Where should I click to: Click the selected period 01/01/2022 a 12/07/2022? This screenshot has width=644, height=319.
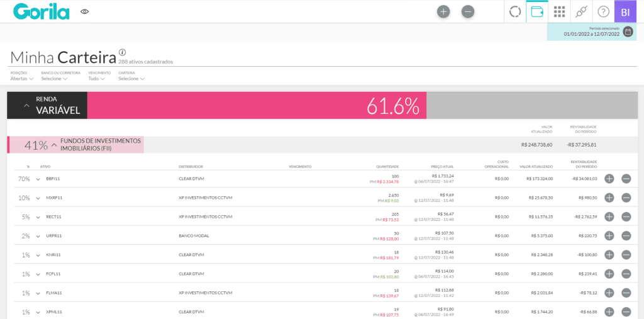point(591,34)
